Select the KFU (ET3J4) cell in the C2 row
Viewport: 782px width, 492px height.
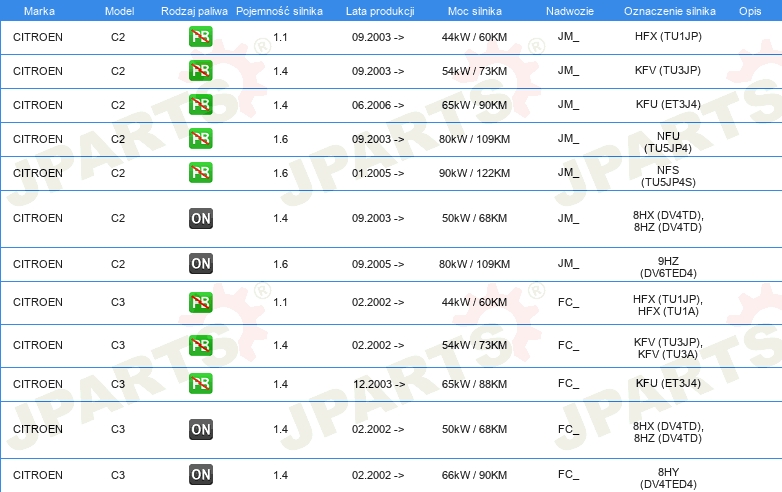(x=668, y=104)
